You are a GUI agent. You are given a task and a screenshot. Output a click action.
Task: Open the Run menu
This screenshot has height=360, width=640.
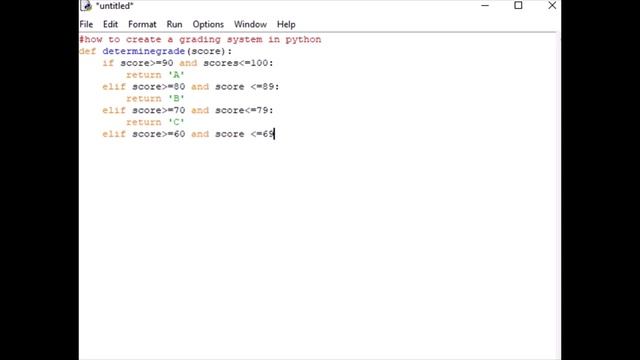174,24
